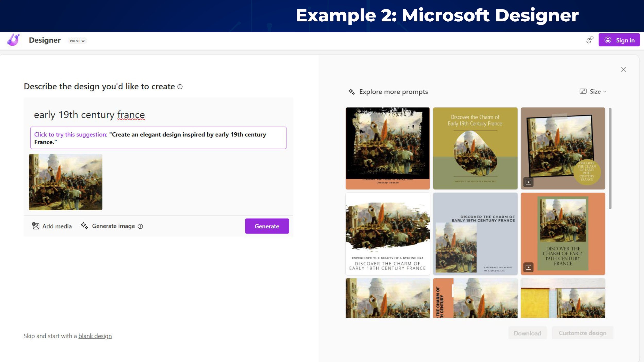
Task: Click video icon on orange design thumbnail
Action: (528, 267)
